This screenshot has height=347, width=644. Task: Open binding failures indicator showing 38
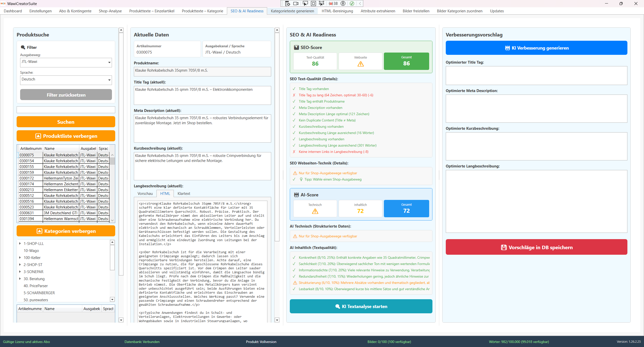(333, 4)
